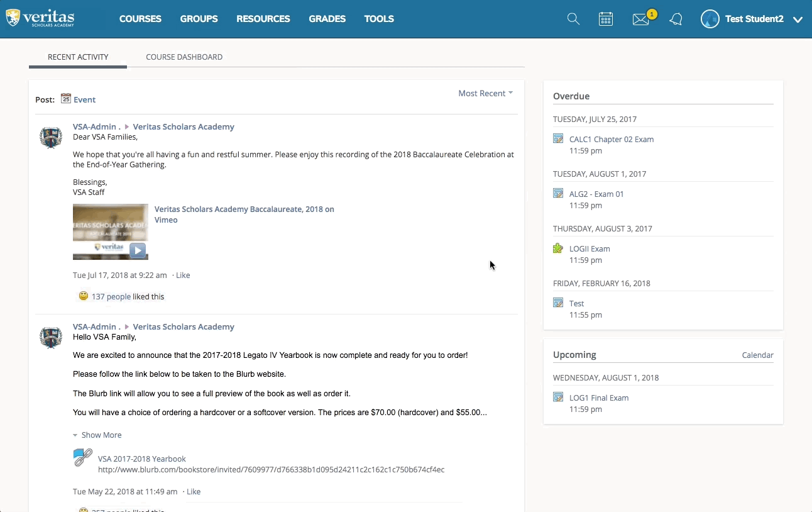Like the Jul 17, 2018 post
Image resolution: width=812 pixels, height=512 pixels.
[x=183, y=275]
